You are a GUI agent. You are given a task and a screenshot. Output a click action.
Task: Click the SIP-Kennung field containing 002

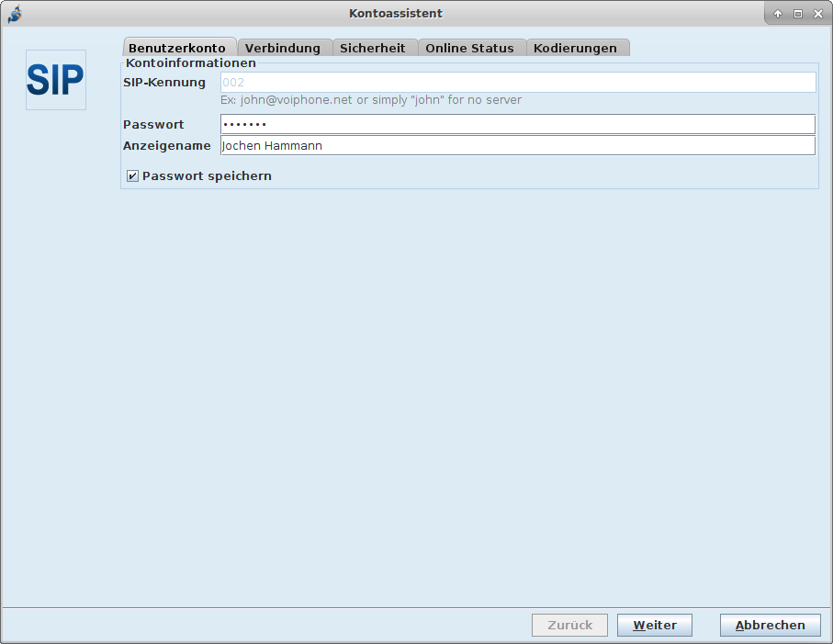pos(517,83)
